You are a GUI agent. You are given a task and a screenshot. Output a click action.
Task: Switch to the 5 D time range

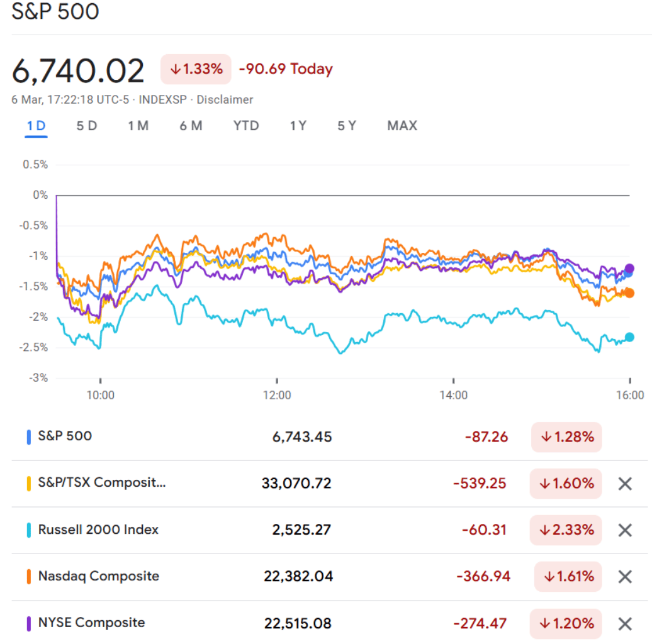pyautogui.click(x=87, y=126)
